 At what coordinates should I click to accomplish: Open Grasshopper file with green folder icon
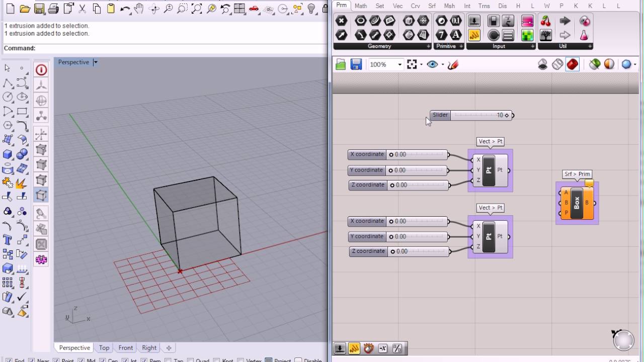tap(341, 64)
